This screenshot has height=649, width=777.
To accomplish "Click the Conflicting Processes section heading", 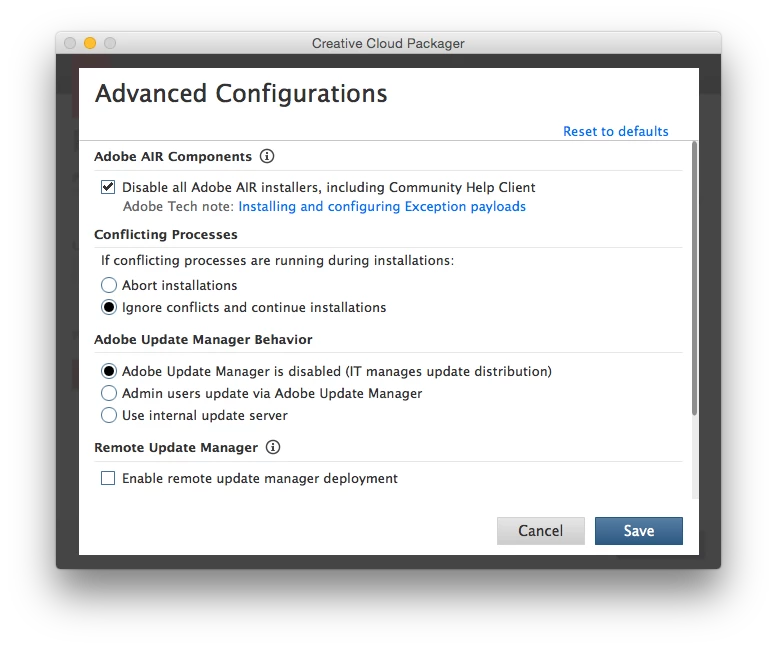I will (x=166, y=234).
